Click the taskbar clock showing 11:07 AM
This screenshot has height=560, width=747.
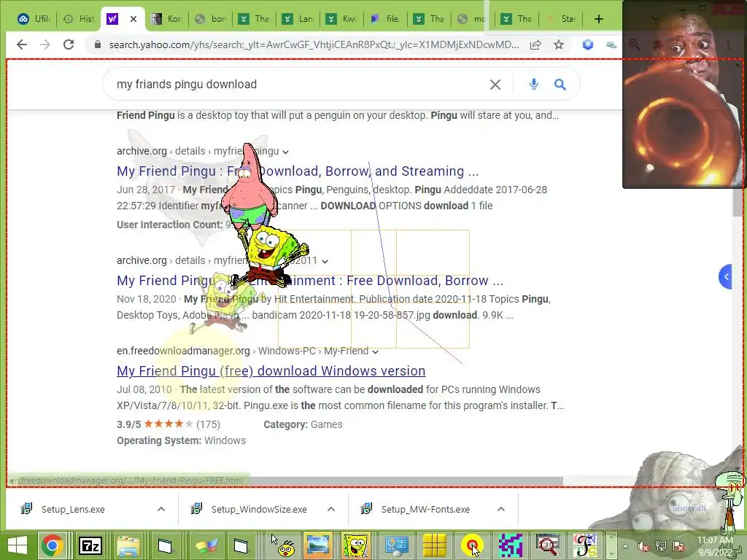coord(715,546)
